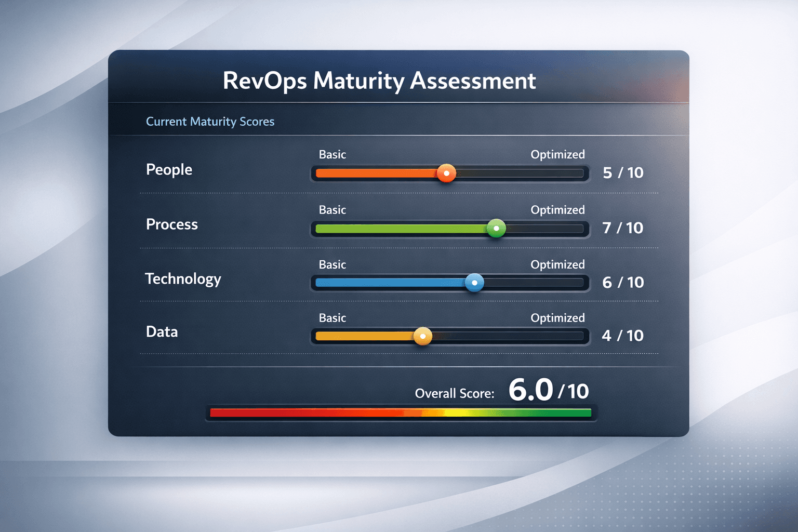Viewport: 798px width, 532px height.
Task: Open the Current Maturity Scores section
Action: (210, 121)
